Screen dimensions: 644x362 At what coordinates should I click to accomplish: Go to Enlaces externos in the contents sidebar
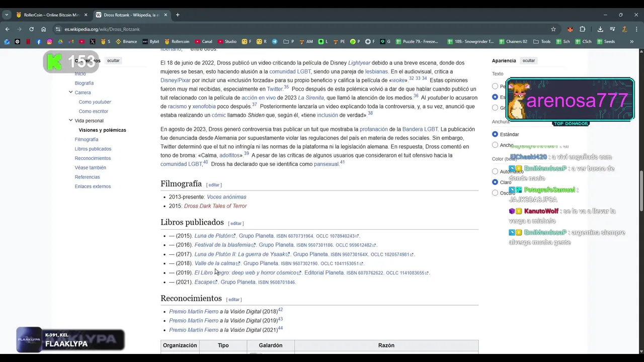[93, 187]
